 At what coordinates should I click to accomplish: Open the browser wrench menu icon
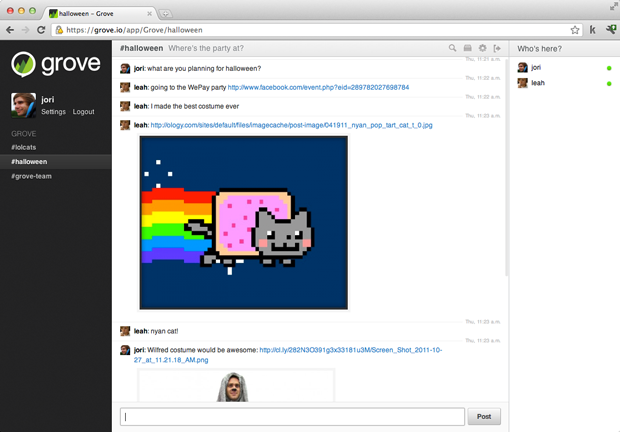point(611,30)
